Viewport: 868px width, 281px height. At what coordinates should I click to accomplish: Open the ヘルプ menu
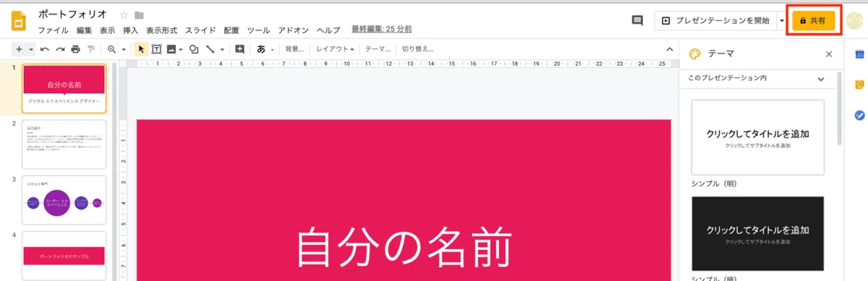[x=329, y=30]
